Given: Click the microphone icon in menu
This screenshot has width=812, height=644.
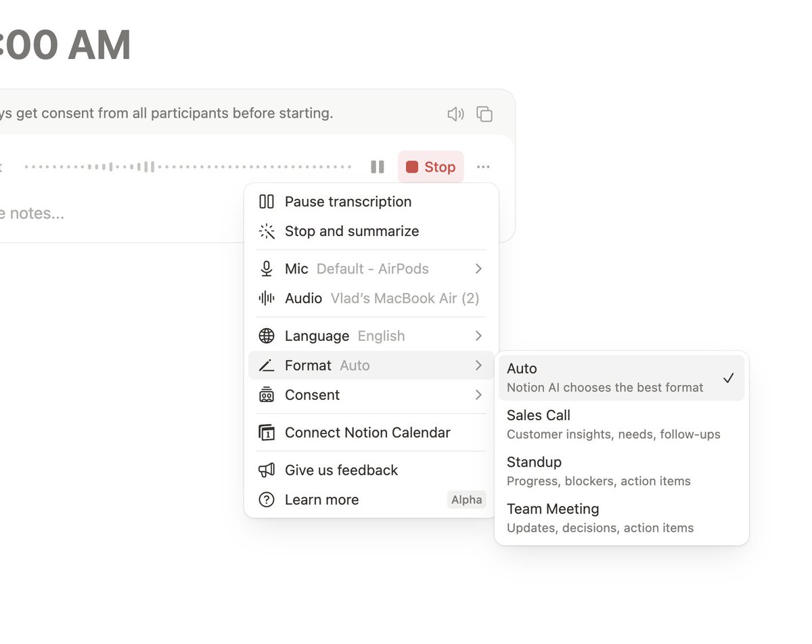Looking at the screenshot, I should (x=267, y=269).
